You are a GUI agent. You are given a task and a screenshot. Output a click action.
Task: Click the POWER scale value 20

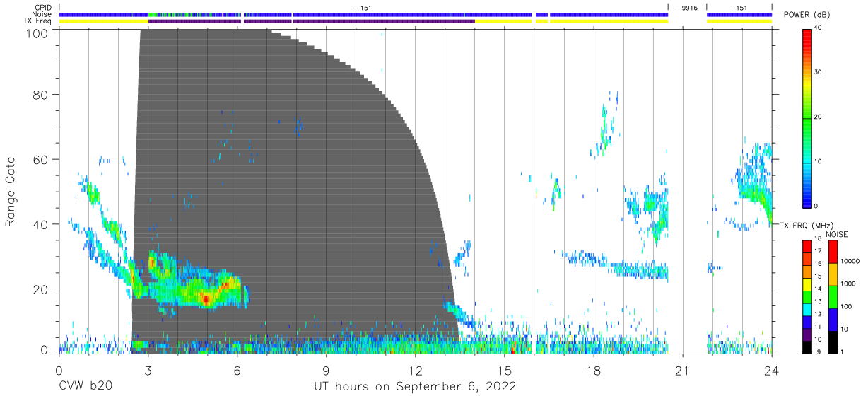(x=818, y=117)
